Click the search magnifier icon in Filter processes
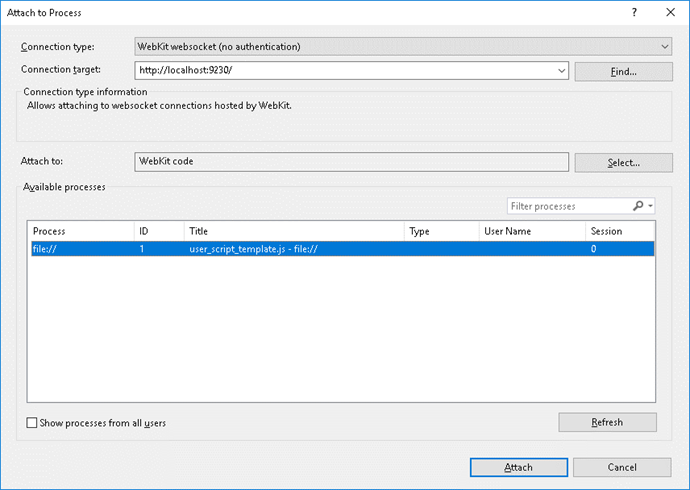The width and height of the screenshot is (690, 490). pos(639,206)
